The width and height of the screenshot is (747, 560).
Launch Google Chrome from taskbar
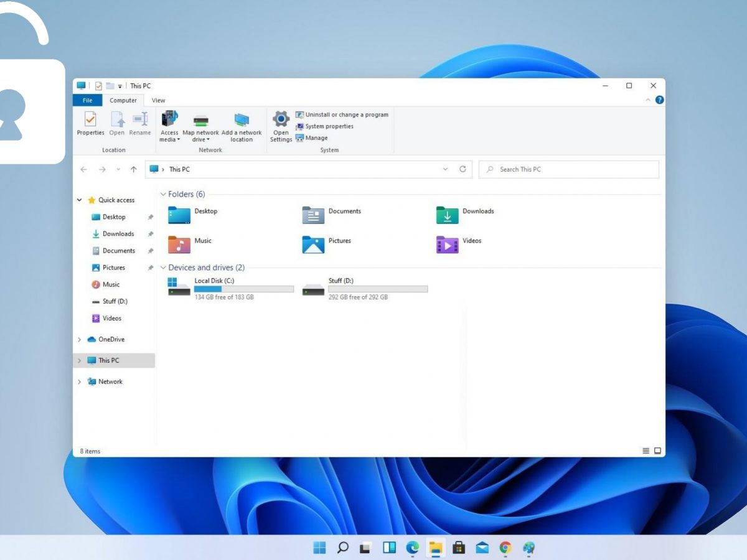tap(505, 548)
